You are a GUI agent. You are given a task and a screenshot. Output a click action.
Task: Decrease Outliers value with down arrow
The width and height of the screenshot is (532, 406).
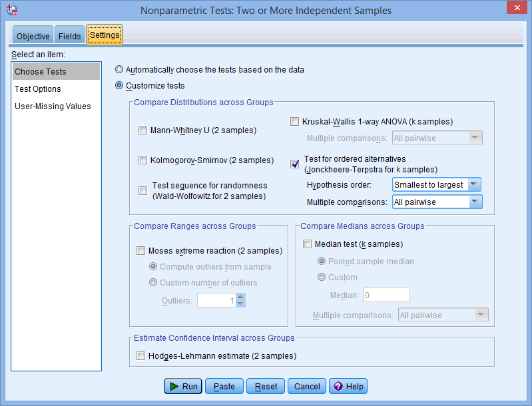(x=240, y=304)
